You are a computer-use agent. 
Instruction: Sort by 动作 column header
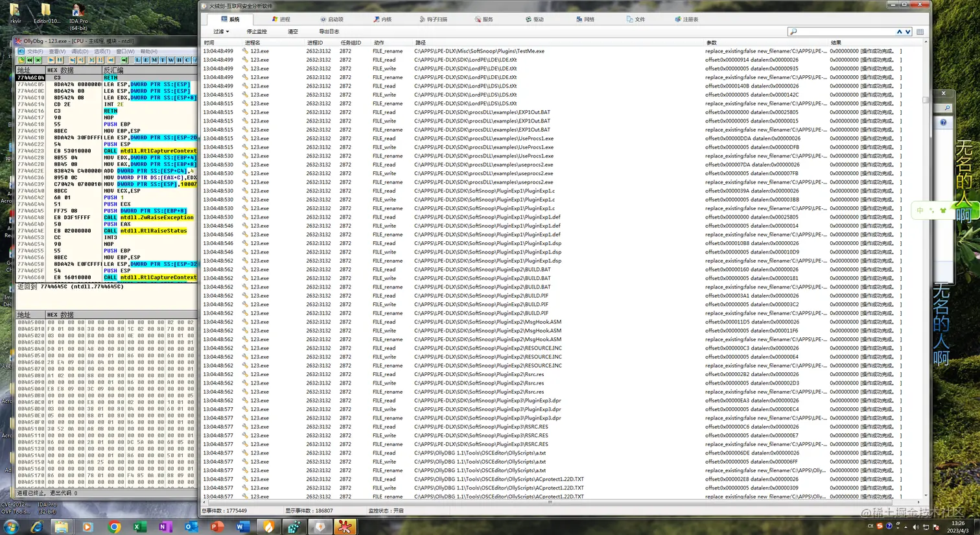(x=391, y=42)
